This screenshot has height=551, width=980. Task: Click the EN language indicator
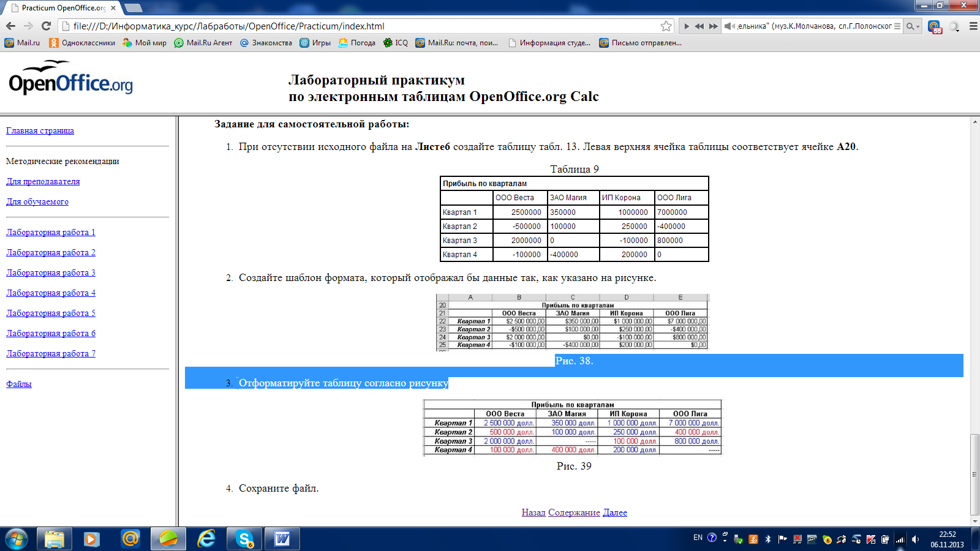click(698, 538)
